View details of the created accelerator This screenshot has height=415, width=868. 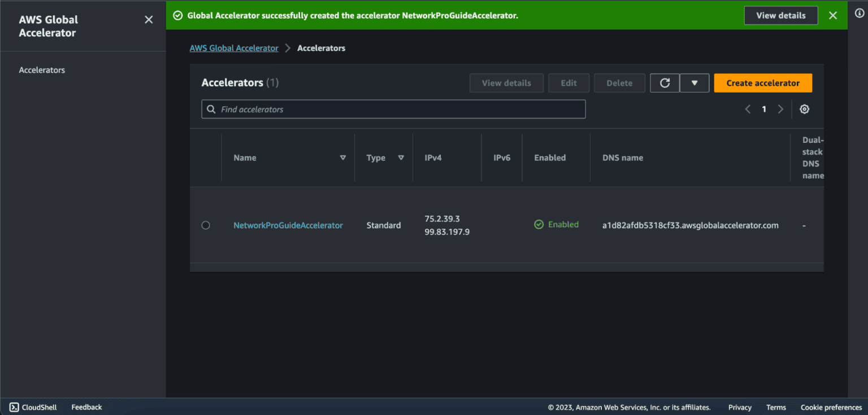[781, 15]
